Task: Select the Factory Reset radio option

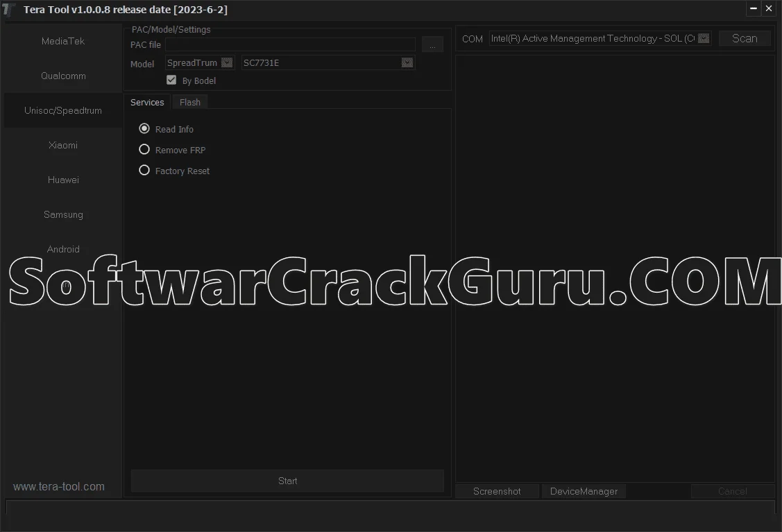Action: [x=144, y=171]
